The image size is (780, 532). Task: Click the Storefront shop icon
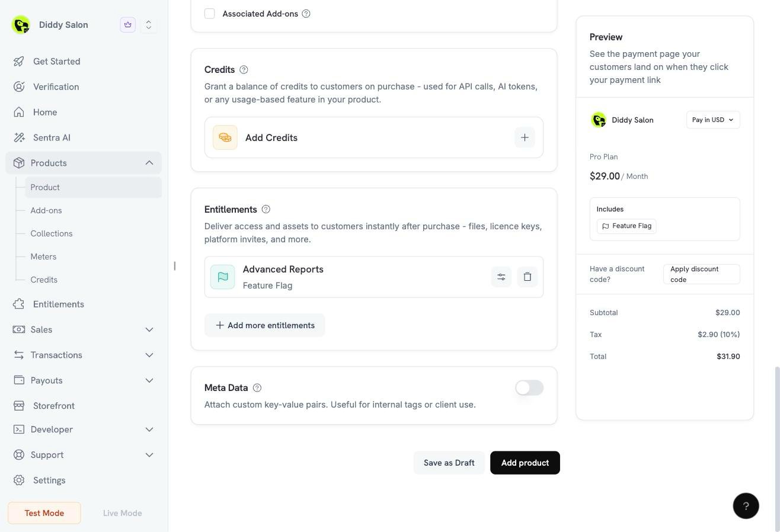[19, 406]
